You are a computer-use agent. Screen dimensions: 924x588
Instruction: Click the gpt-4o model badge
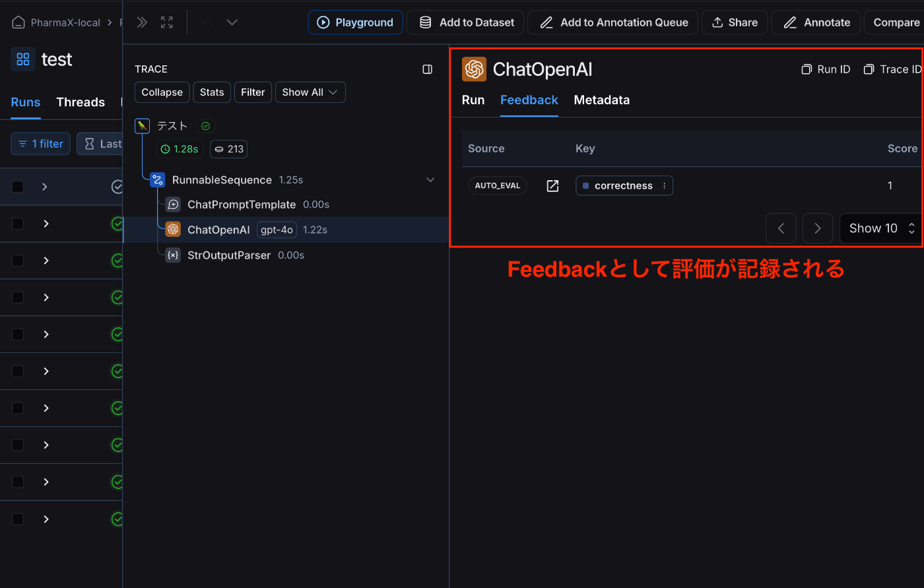coord(277,230)
